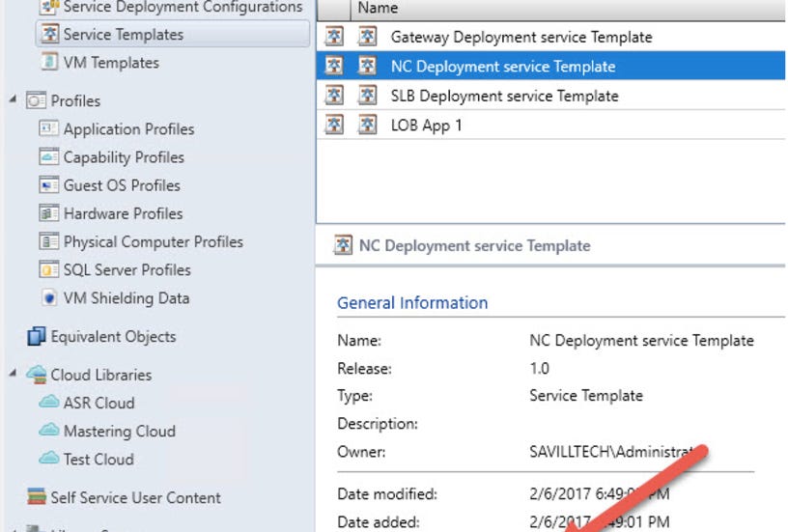Click Guest OS Profiles icon
788x532 pixels.
(48, 184)
